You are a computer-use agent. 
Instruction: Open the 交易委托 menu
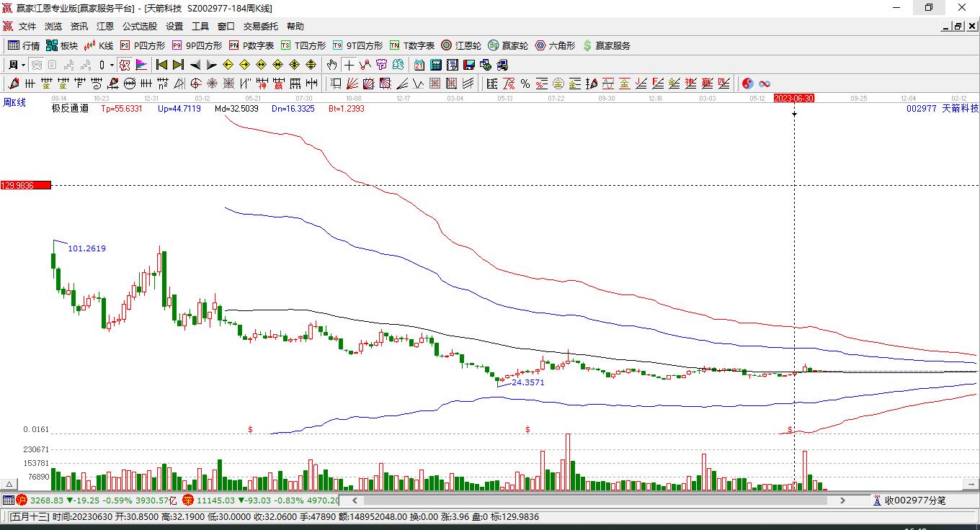pos(260,26)
